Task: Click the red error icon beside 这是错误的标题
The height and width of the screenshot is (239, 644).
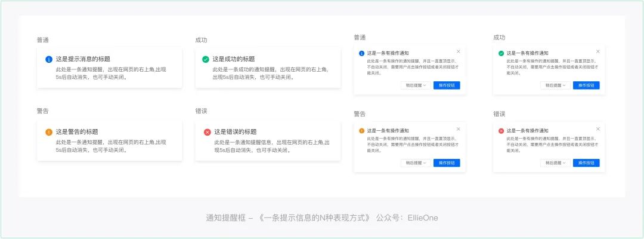Action: click(x=207, y=131)
